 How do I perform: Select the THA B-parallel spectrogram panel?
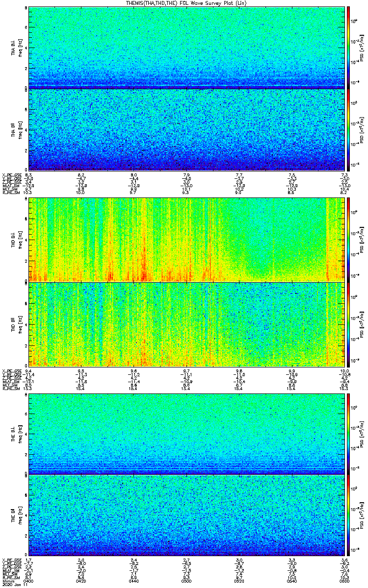pyautogui.click(x=186, y=129)
